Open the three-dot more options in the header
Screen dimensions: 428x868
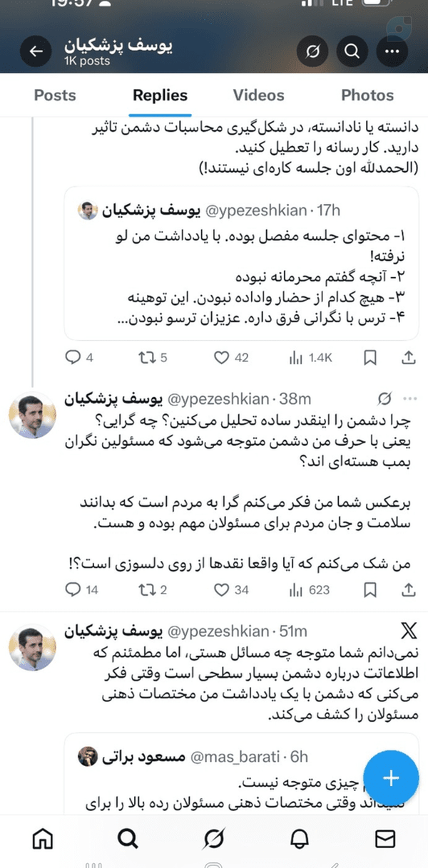[x=392, y=51]
